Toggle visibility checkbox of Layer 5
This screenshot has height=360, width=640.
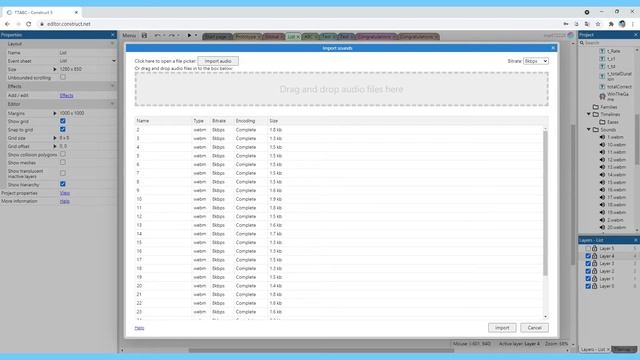click(588, 249)
